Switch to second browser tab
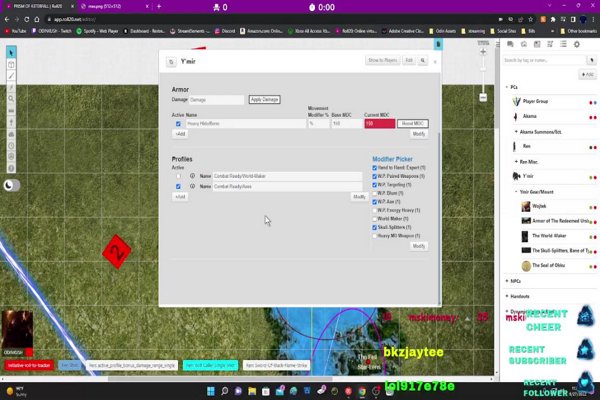The image size is (600, 400). [x=113, y=7]
